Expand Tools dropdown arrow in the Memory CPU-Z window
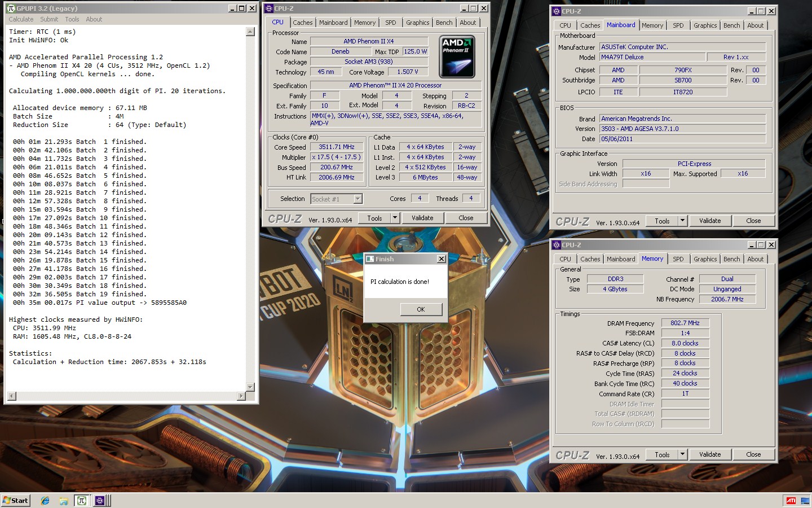Viewport: 812px width, 508px height. pos(682,454)
